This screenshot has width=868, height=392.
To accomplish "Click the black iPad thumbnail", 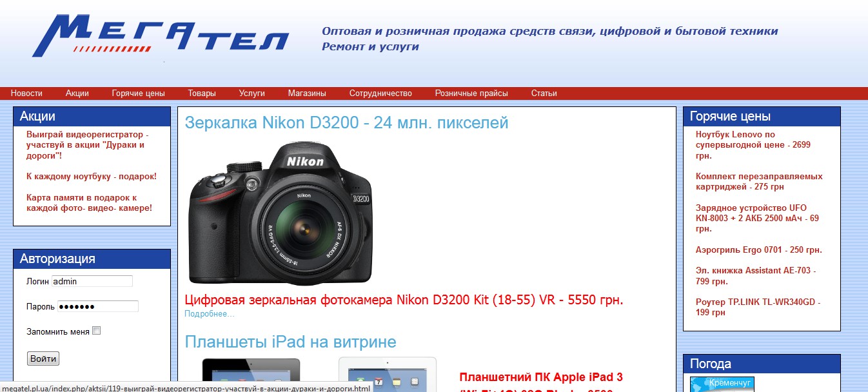I will pyautogui.click(x=252, y=375).
